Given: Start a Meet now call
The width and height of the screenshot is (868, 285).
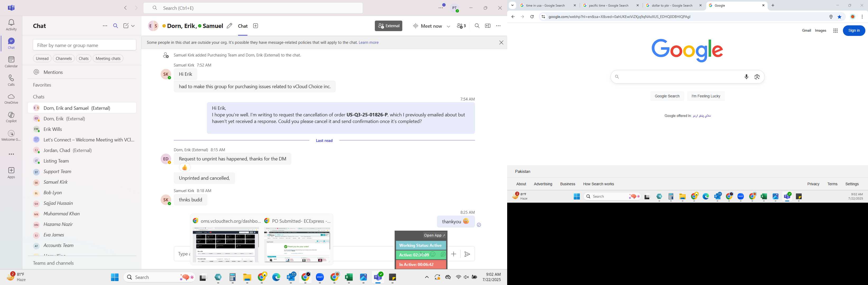Looking at the screenshot, I should pos(427,26).
